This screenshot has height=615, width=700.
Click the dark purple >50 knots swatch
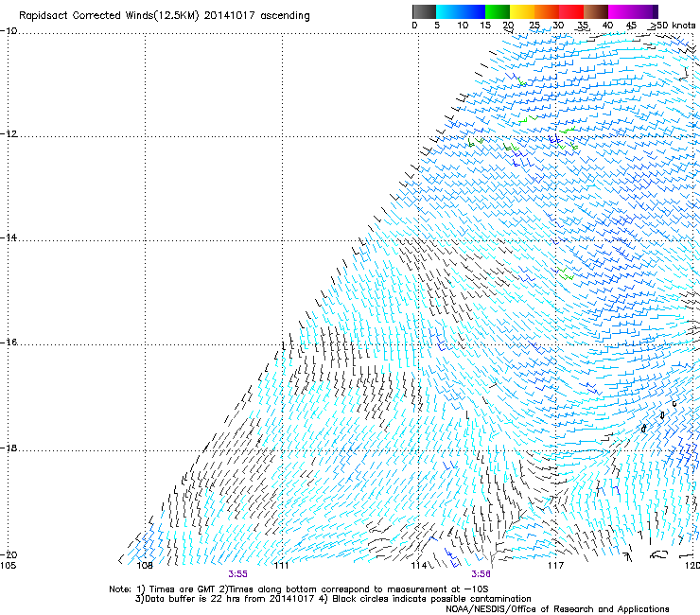click(656, 11)
